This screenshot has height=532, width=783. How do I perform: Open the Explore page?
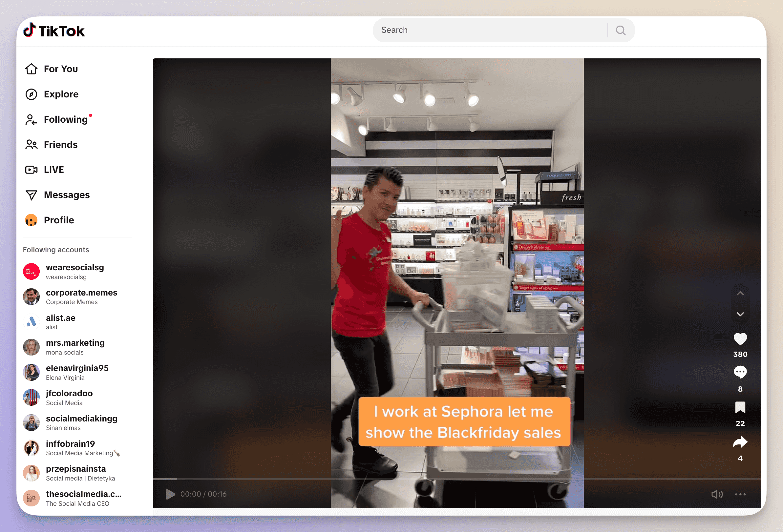tap(52, 94)
